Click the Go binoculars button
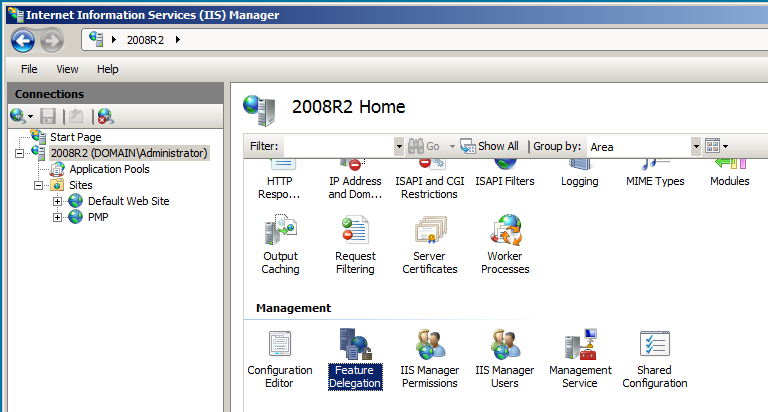The image size is (768, 412). 424,146
